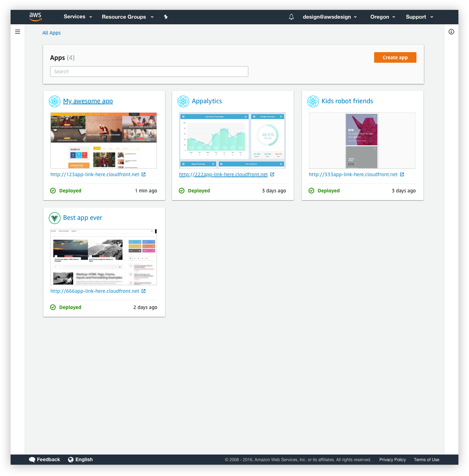The width and height of the screenshot is (469, 476).
Task: Expand the Support dropdown
Action: pyautogui.click(x=419, y=17)
